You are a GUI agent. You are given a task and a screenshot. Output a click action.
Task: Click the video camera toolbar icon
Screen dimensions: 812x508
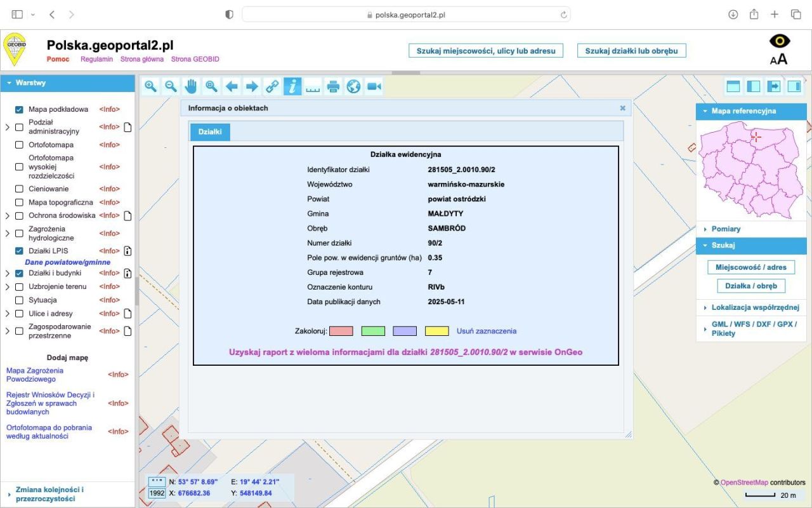(374, 86)
